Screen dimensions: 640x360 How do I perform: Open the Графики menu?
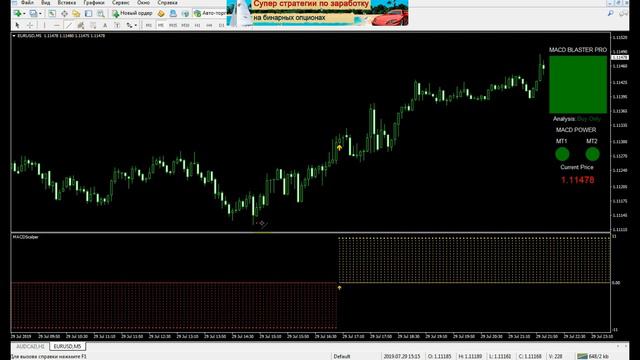coord(94,2)
